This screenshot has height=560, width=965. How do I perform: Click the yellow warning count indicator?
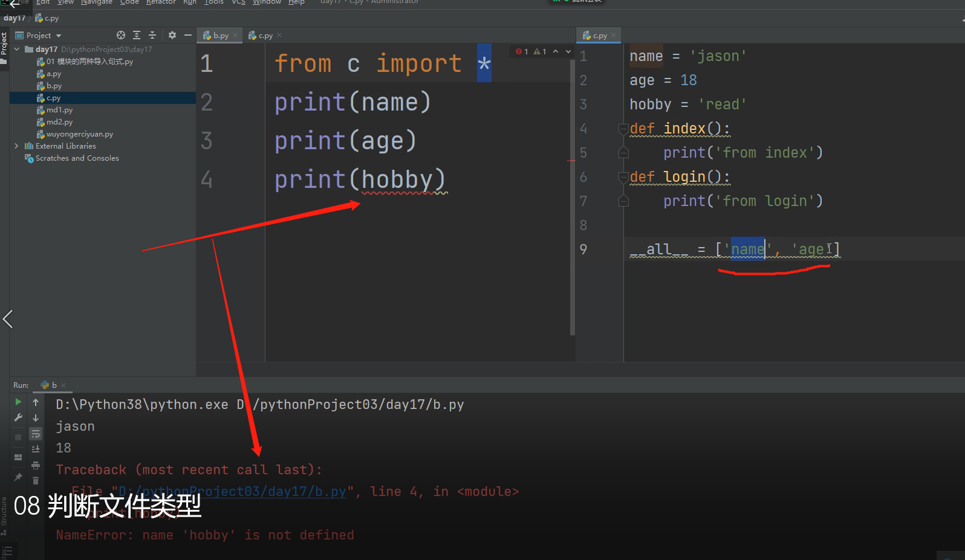tap(540, 52)
